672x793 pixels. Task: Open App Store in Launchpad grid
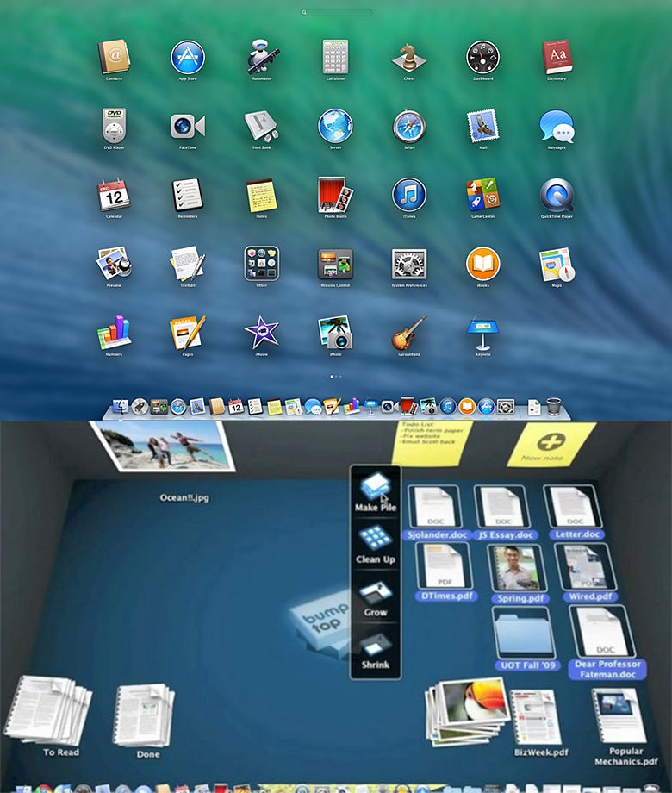(188, 57)
